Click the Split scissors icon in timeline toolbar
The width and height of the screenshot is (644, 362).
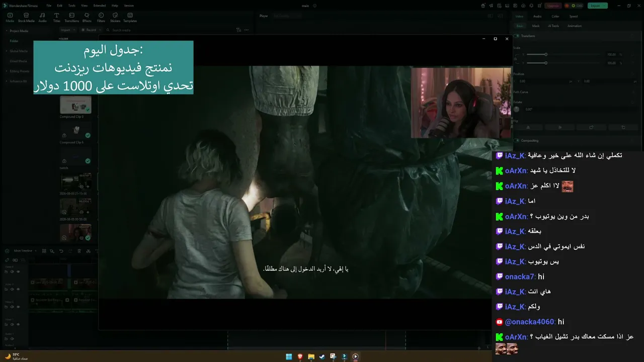point(88,251)
